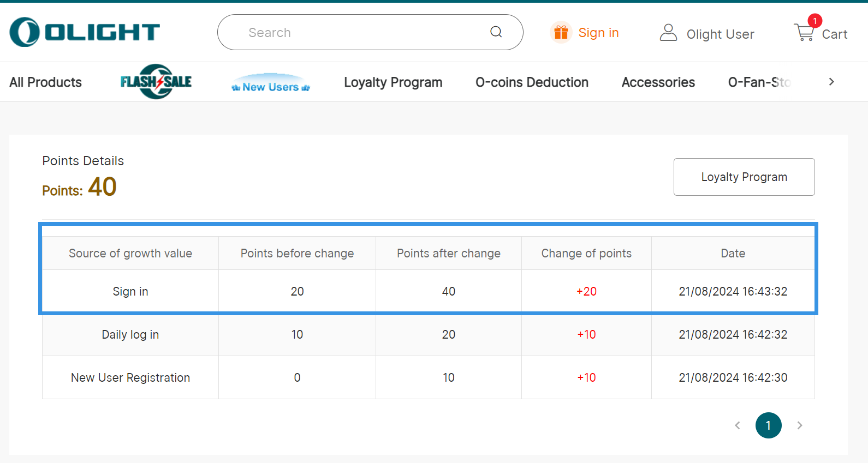The height and width of the screenshot is (463, 868).
Task: Open the Accessories menu item
Action: tap(658, 82)
